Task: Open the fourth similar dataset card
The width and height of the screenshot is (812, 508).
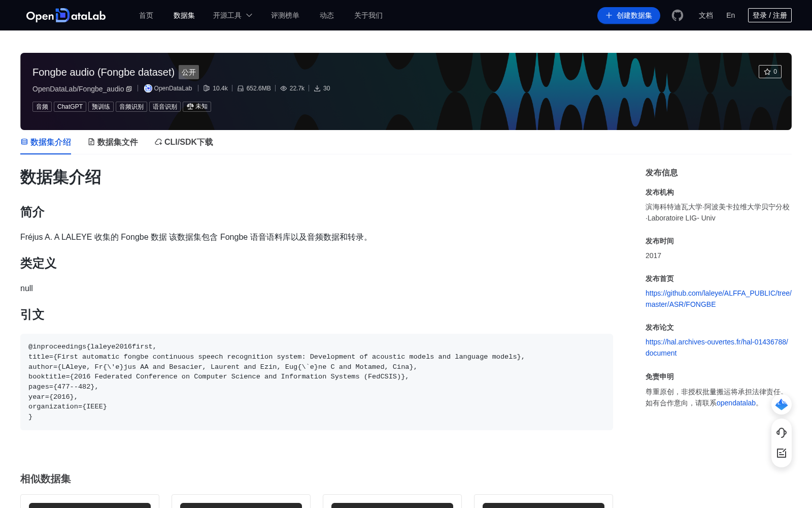Action: coord(544,501)
